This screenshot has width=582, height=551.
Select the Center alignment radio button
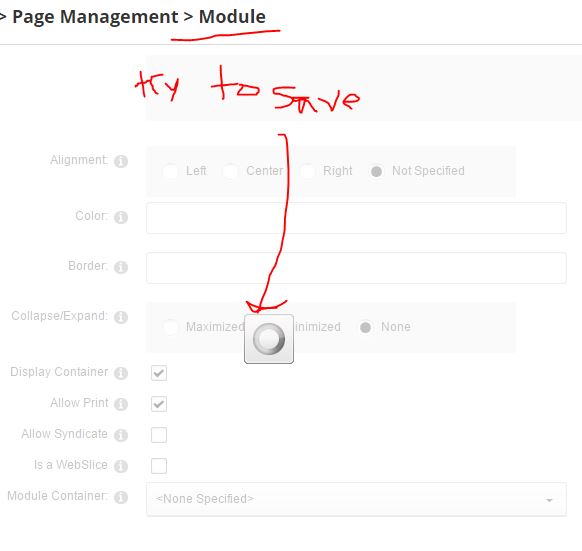[230, 172]
